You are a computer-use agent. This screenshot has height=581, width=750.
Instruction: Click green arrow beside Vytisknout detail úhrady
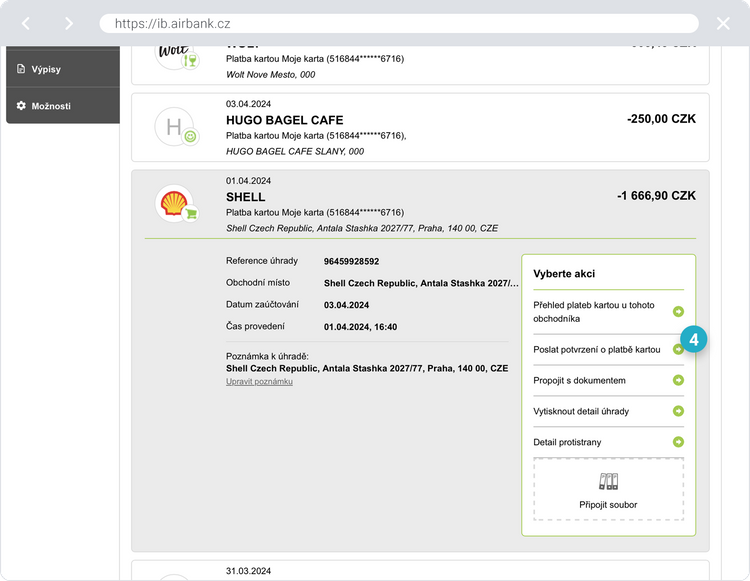tap(678, 411)
